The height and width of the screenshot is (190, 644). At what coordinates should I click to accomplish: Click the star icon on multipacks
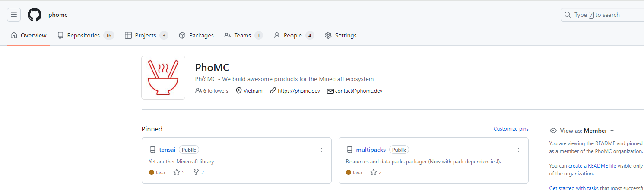coord(374,172)
